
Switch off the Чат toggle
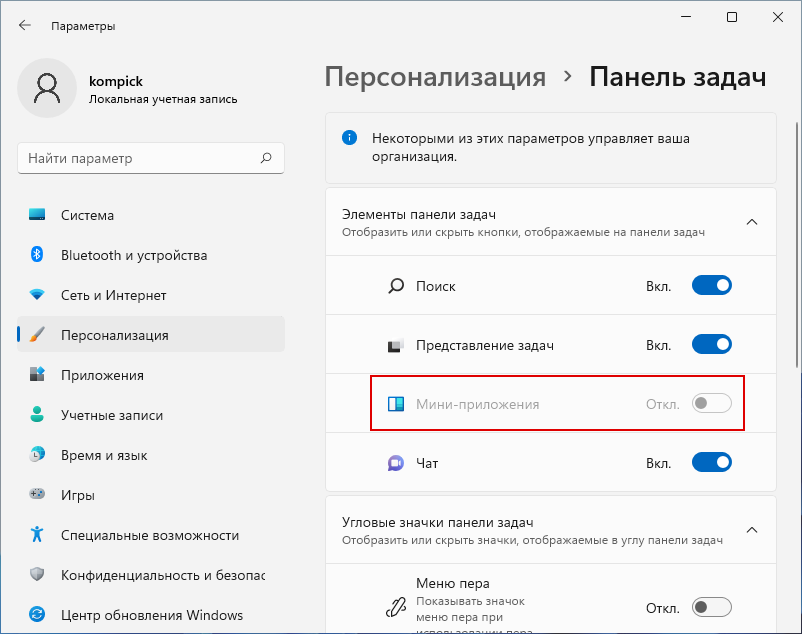click(711, 462)
